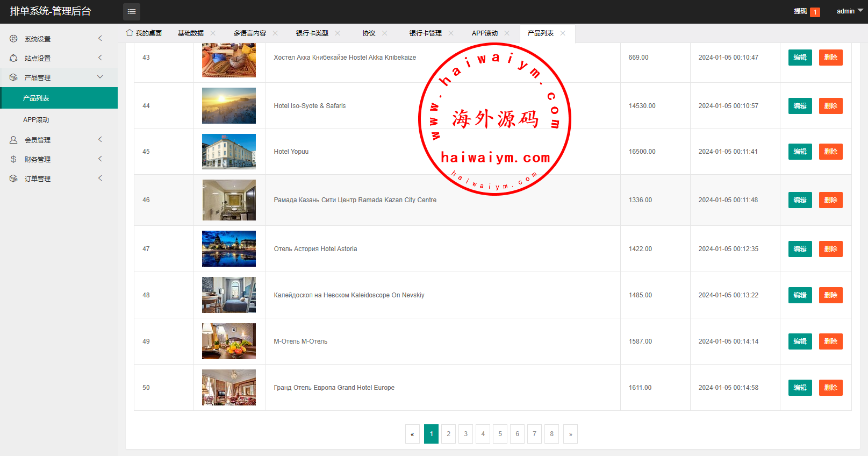Select 产品列表 in the sidebar
The height and width of the screenshot is (456, 868).
coord(59,98)
